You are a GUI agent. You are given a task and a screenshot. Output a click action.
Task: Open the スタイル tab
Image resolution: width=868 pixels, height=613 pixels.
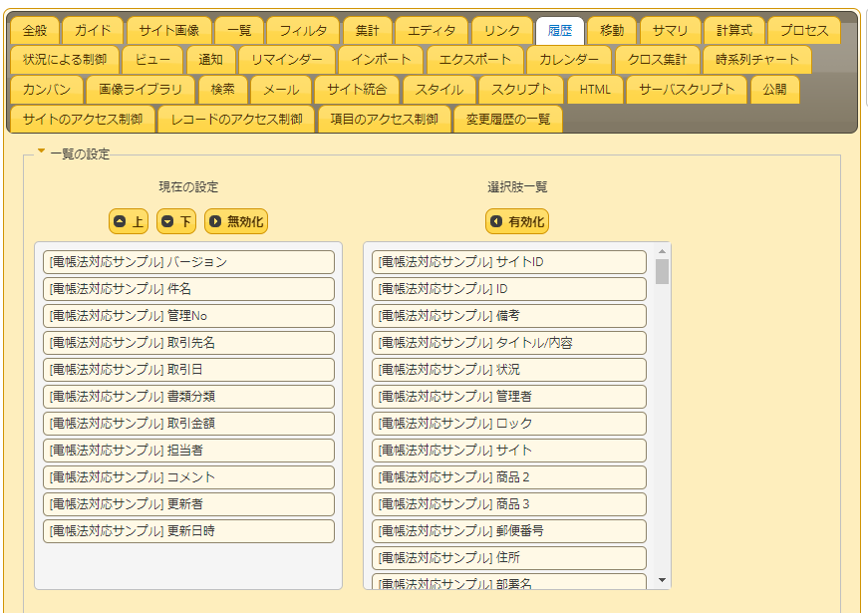pos(438,90)
